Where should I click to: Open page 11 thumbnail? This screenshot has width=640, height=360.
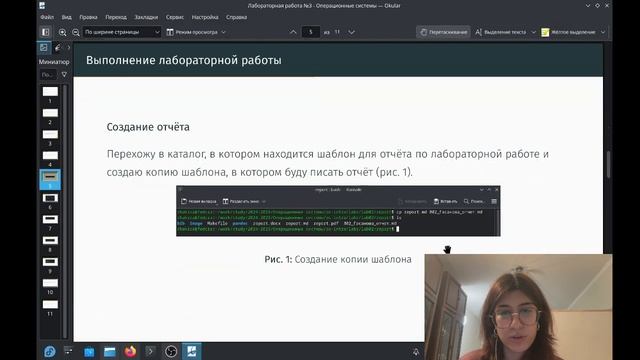pyautogui.click(x=50, y=304)
